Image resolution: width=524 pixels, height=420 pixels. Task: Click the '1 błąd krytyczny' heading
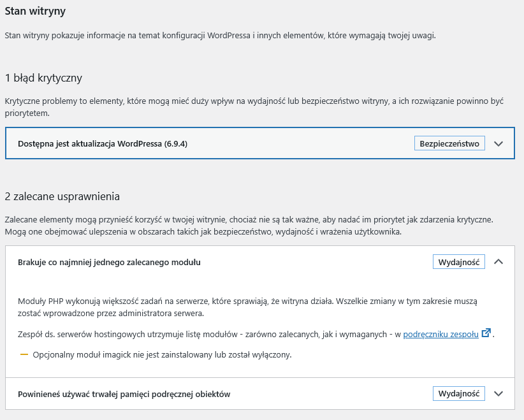point(44,78)
